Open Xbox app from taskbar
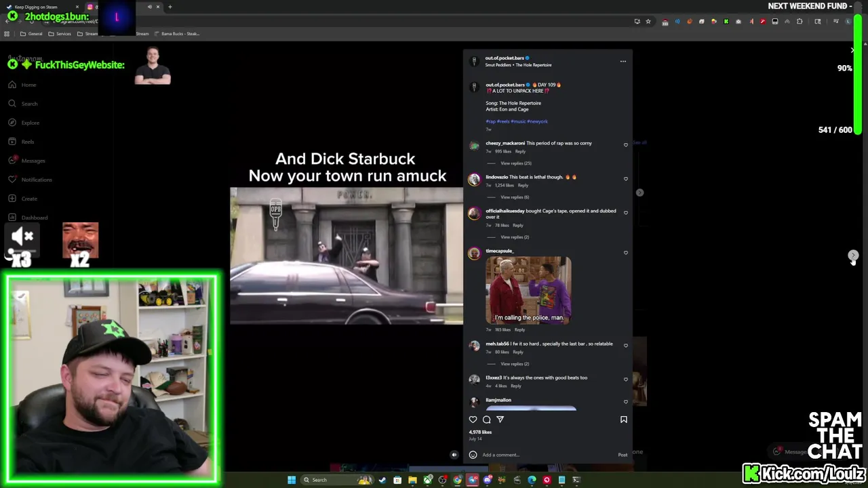This screenshot has height=488, width=868. coord(428,480)
